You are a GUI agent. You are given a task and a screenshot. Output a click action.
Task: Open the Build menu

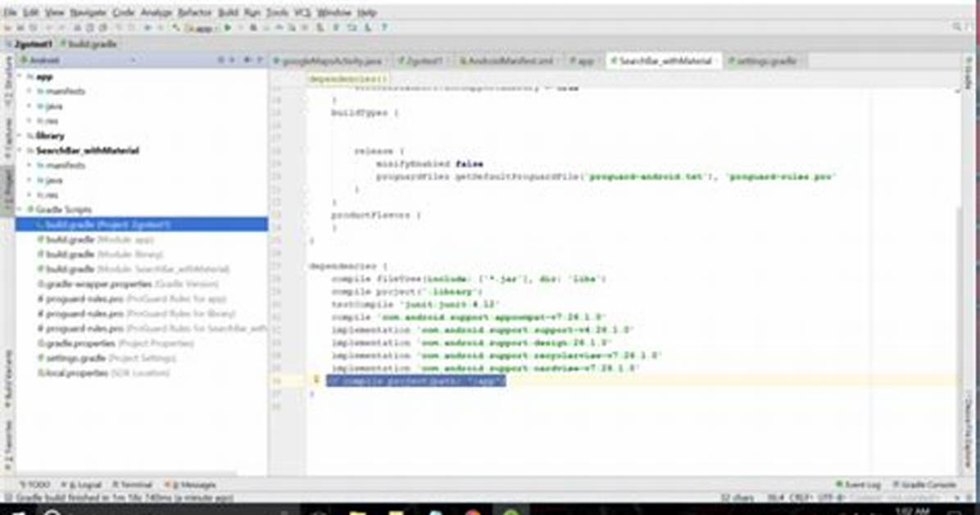[x=228, y=12]
